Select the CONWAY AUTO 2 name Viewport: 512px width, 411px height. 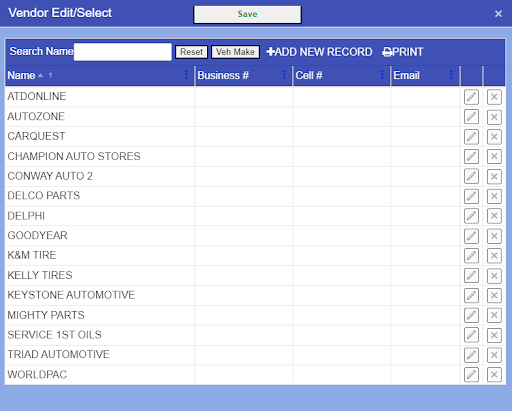pos(50,176)
